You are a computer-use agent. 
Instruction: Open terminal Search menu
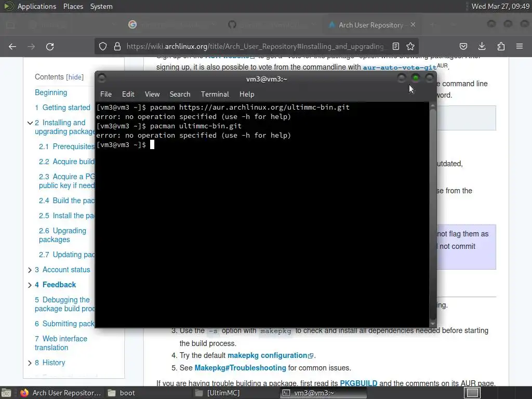coord(180,95)
